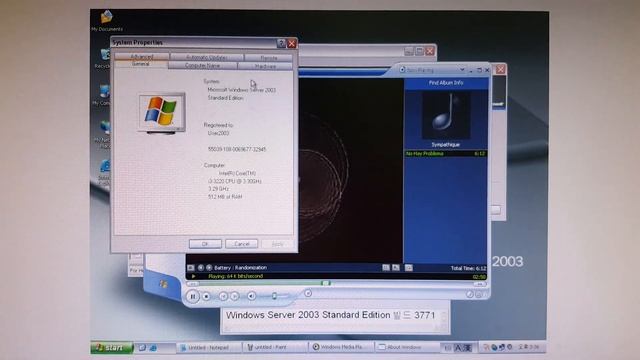
Task: Click the rewind end of seek bar
Action: click(x=193, y=284)
